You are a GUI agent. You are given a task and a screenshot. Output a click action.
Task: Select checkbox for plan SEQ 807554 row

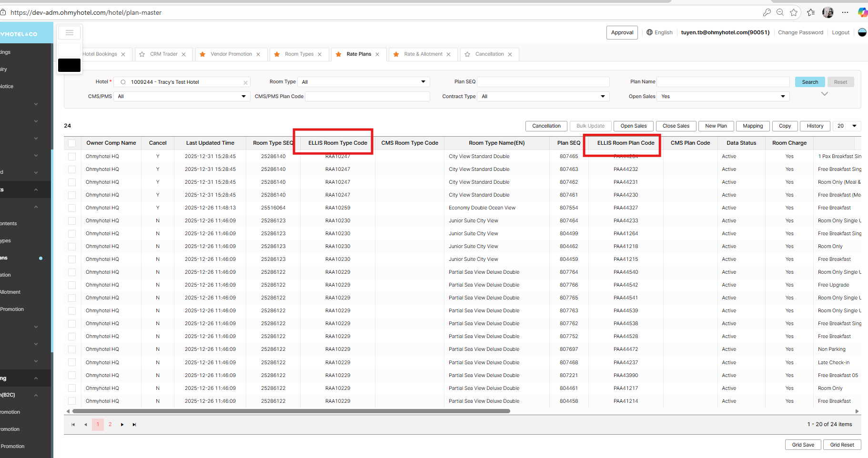click(x=72, y=208)
